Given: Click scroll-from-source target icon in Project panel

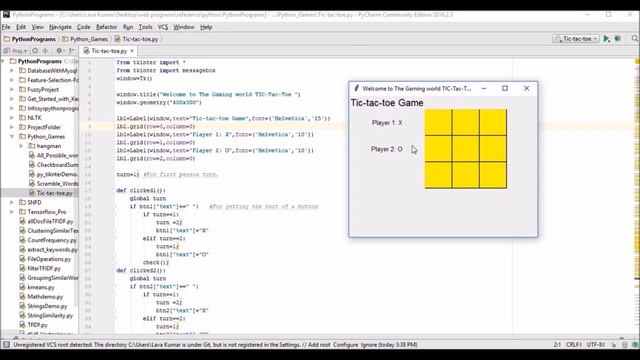Looking at the screenshot, I should 36,51.
